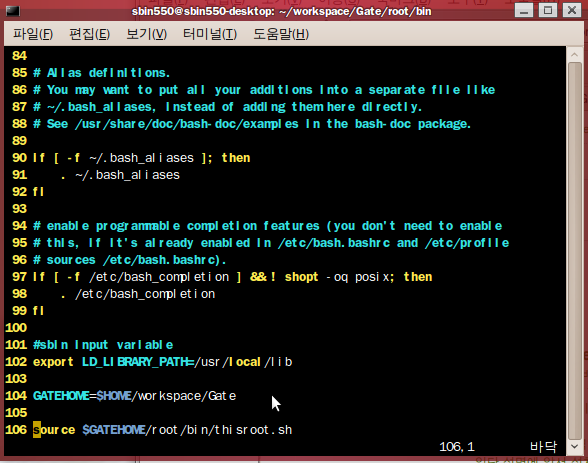588x463 pixels.
Task: Click 'GATEHOME=$HOME/workspace/Gate' on line 104
Action: pyautogui.click(x=135, y=396)
